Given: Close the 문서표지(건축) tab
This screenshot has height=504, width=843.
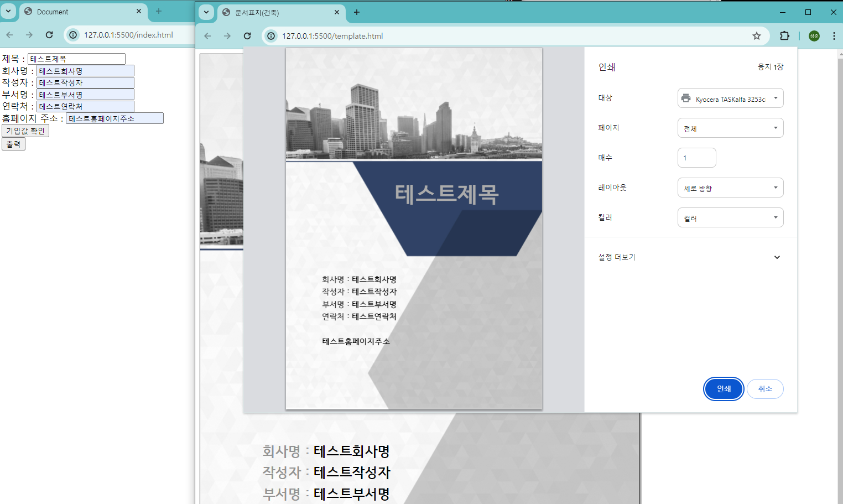Looking at the screenshot, I should [x=337, y=12].
